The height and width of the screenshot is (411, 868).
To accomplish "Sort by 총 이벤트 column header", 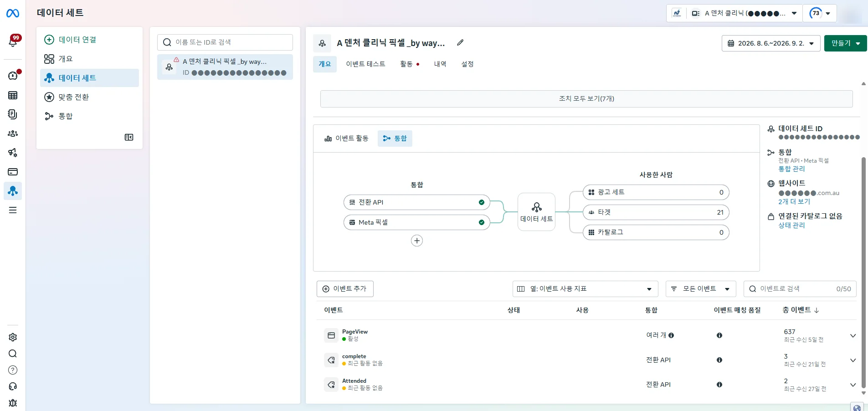I will [x=801, y=310].
